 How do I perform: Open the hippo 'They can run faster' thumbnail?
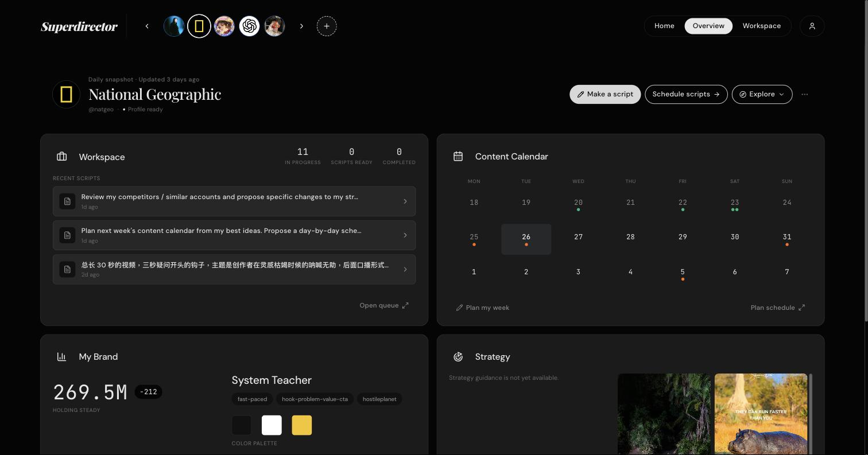(x=761, y=414)
